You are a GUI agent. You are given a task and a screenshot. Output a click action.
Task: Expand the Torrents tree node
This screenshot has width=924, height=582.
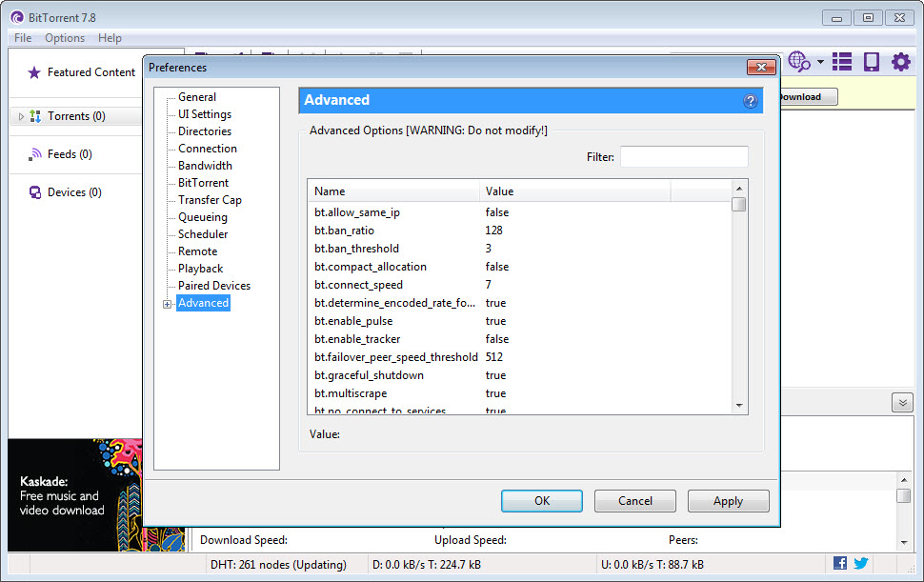point(21,116)
